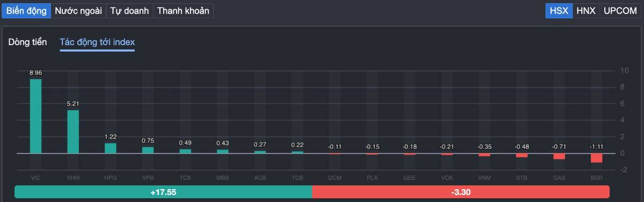This screenshot has width=644, height=202.
Task: Click the GAS negative bar
Action: tap(559, 156)
